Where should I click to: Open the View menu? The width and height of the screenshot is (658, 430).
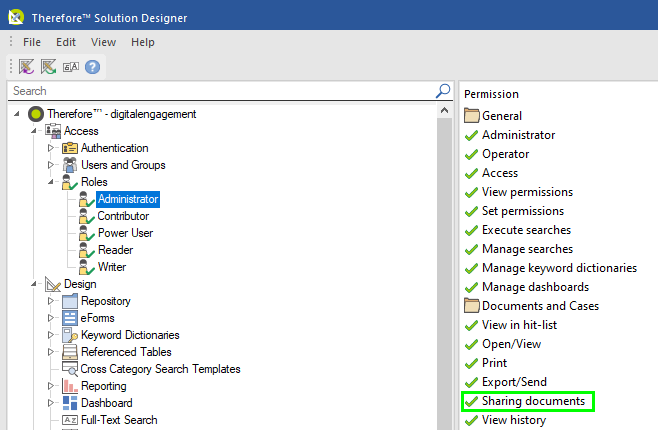click(x=103, y=42)
